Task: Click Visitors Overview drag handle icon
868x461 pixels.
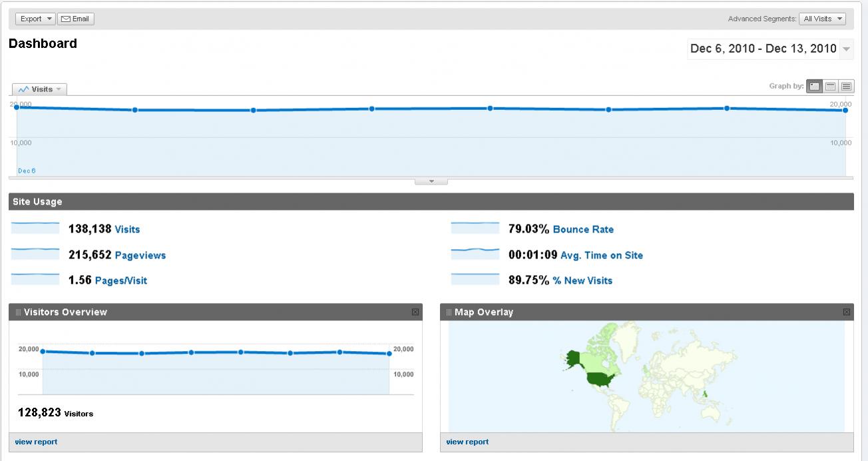Action: (18, 312)
